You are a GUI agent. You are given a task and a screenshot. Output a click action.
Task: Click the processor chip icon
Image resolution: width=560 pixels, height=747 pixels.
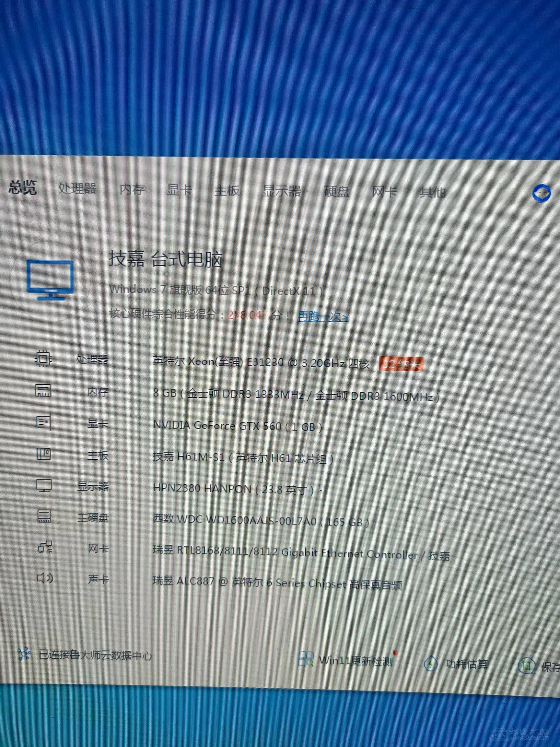coord(43,358)
